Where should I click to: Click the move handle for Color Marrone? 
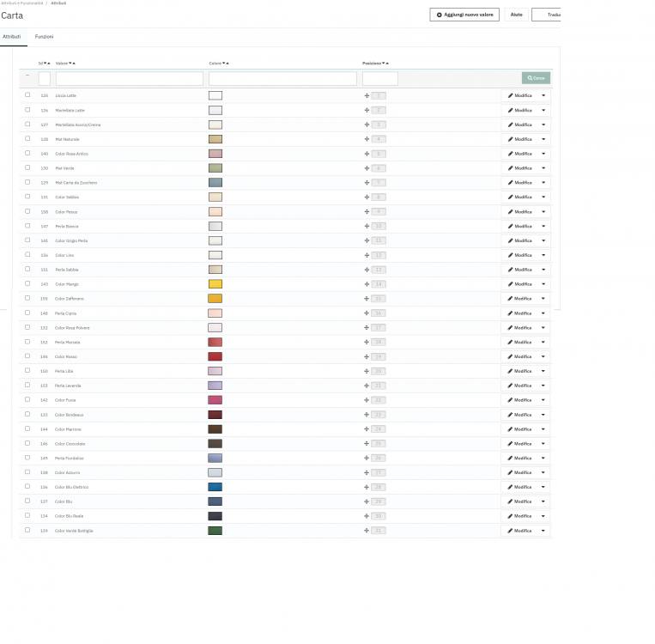367,429
